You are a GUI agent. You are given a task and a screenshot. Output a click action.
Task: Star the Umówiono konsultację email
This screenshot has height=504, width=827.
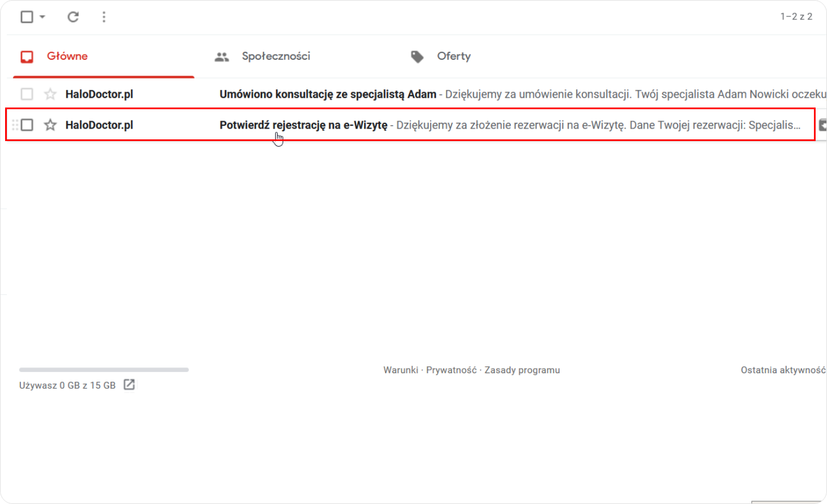tap(50, 94)
